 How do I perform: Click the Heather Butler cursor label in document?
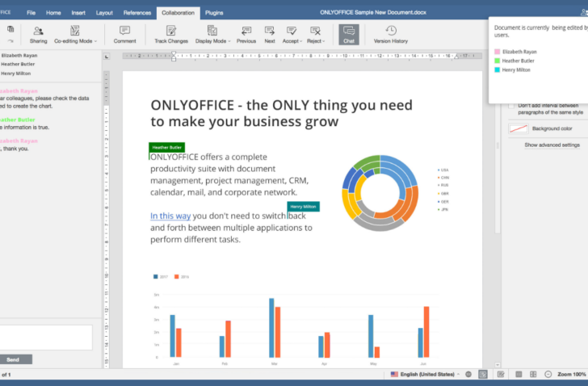(167, 147)
